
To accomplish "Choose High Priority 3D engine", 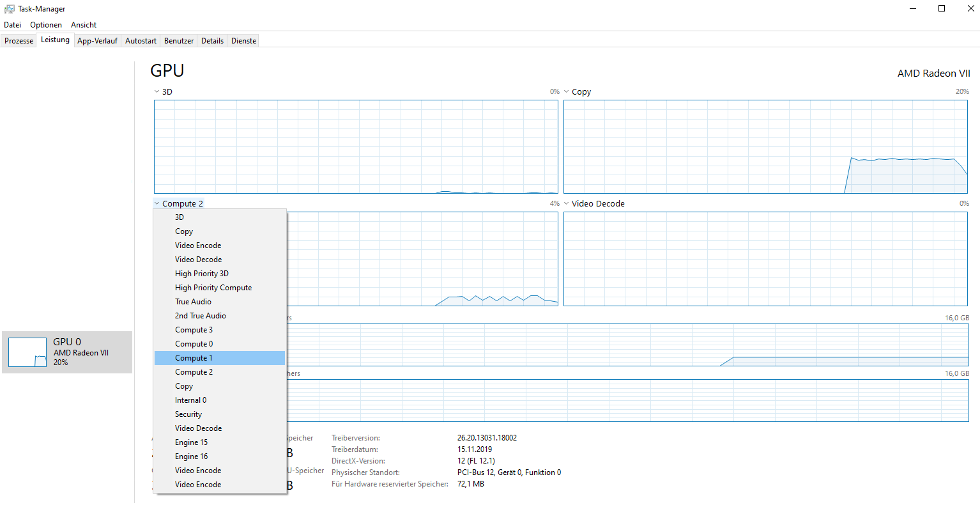I will point(220,274).
